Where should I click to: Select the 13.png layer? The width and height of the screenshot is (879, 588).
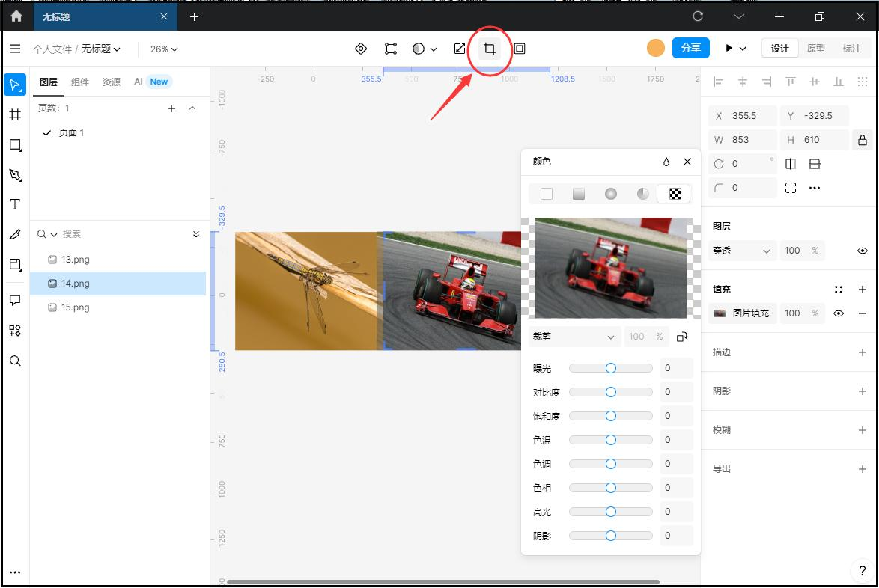tap(76, 260)
